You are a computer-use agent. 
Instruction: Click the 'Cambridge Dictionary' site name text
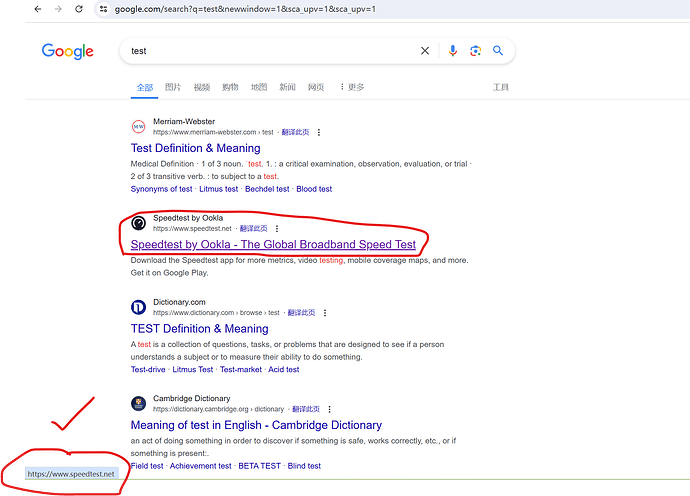(x=191, y=398)
